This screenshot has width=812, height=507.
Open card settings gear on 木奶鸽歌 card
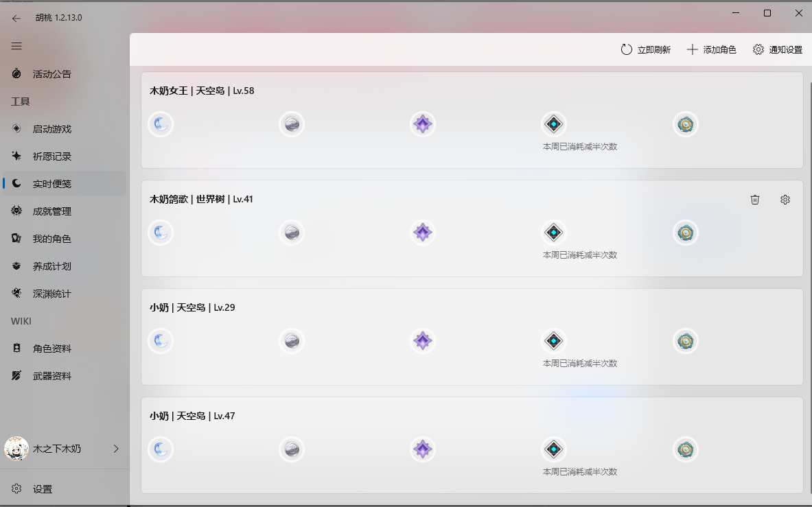click(x=785, y=200)
